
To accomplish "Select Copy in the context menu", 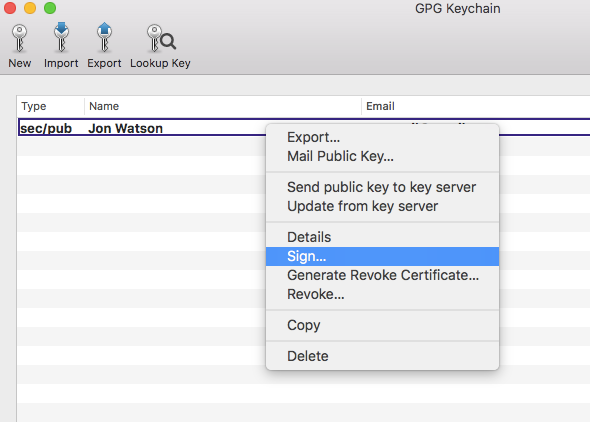I will tap(382, 325).
